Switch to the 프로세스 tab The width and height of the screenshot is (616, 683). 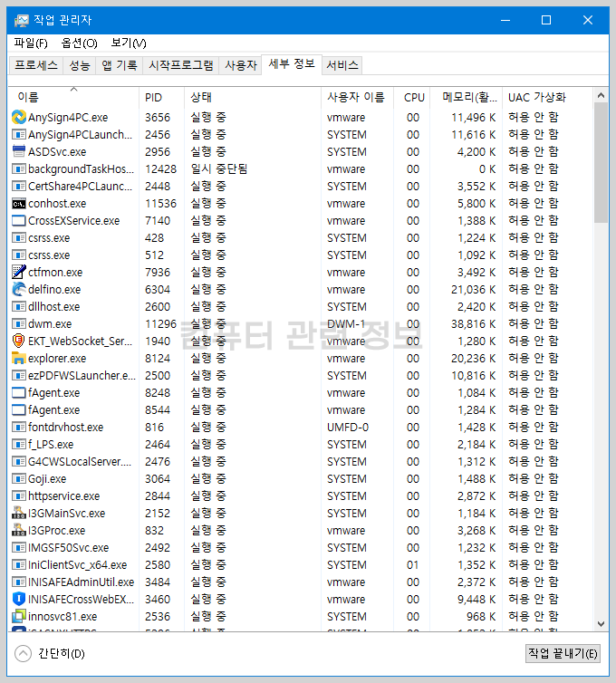(x=36, y=65)
